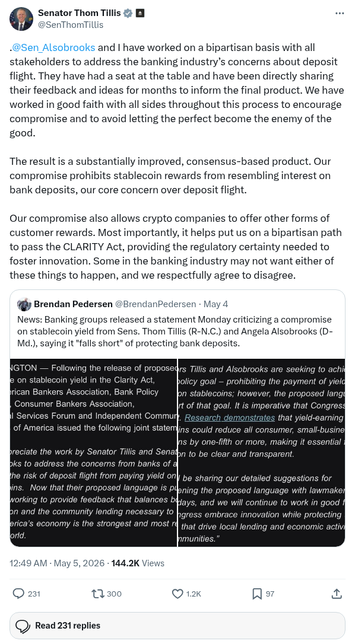The width and height of the screenshot is (355, 644).
Task: Open the quoted tweet text by Brendan Pedersen
Action: tap(175, 331)
